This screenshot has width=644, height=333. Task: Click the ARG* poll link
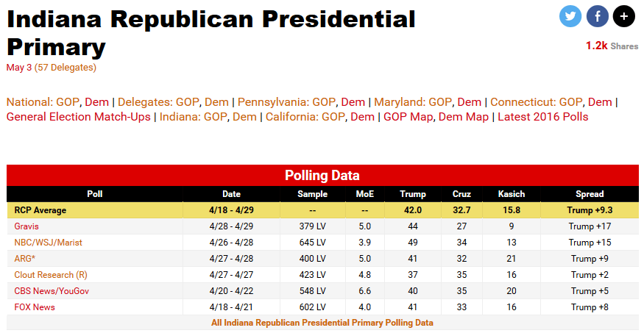(25, 259)
